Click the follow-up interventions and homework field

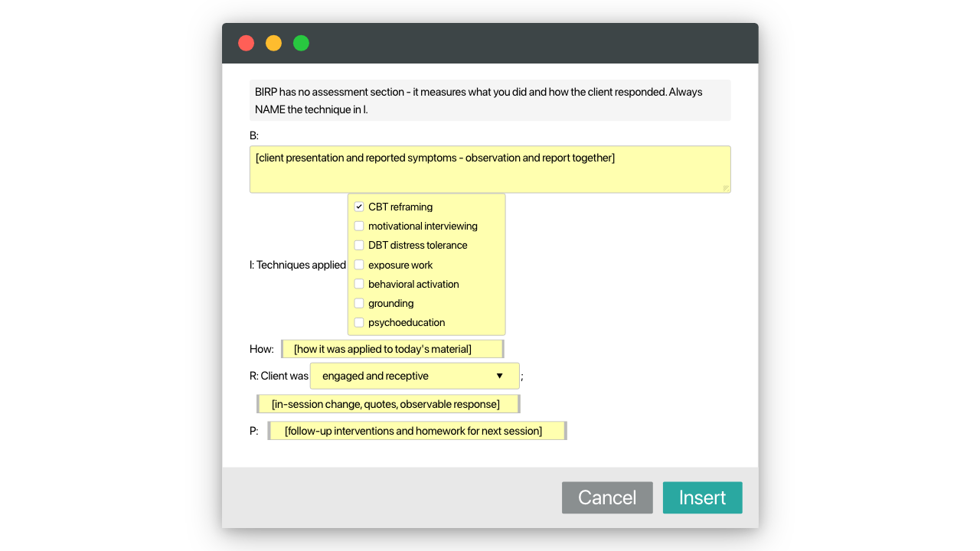(x=417, y=431)
